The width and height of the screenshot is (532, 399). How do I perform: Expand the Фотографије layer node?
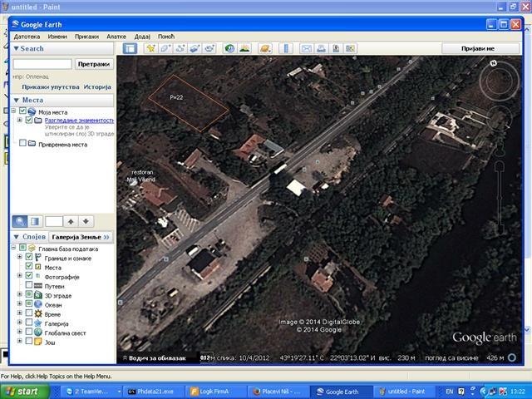click(x=20, y=275)
